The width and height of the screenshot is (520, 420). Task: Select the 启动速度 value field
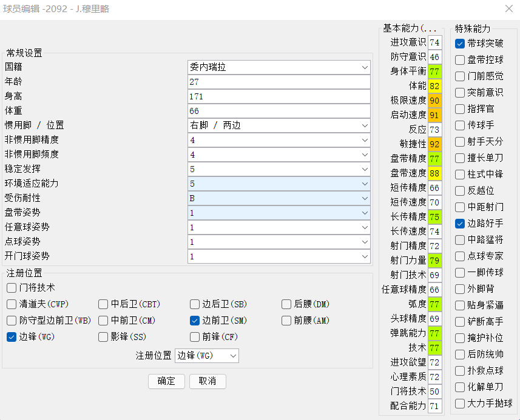pos(435,115)
